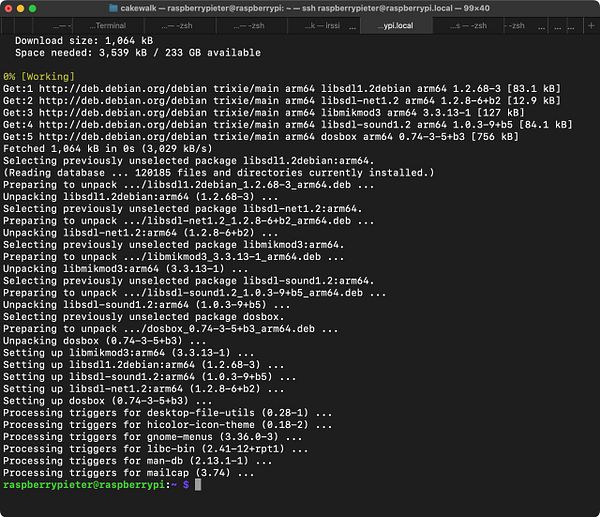
Task: Select the -zsh tab next to Terminal tab
Action: click(x=179, y=26)
